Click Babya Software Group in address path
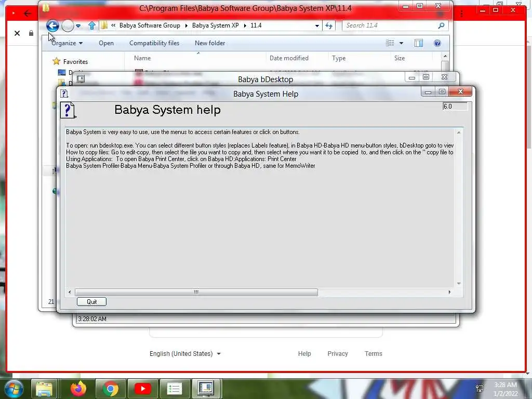This screenshot has width=532, height=399. pos(150,25)
